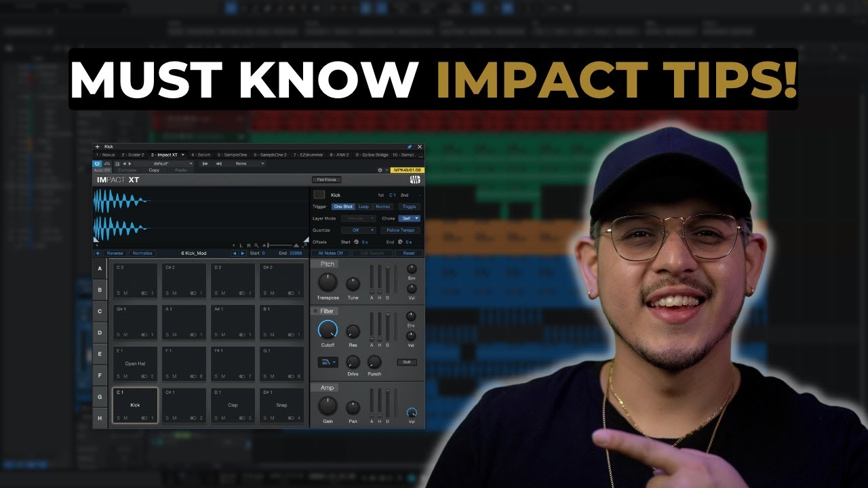Open the preset file icon
The width and height of the screenshot is (868, 488).
117,163
